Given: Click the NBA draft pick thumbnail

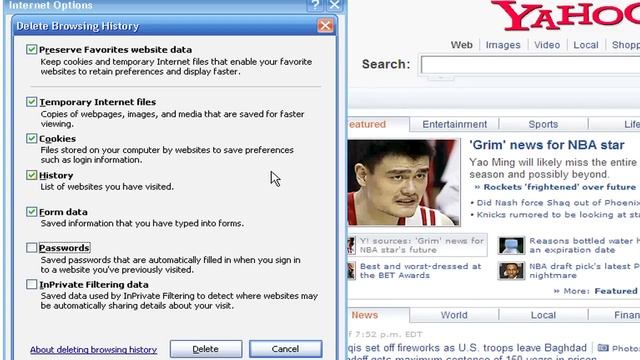Looking at the screenshot, I should coord(511,271).
